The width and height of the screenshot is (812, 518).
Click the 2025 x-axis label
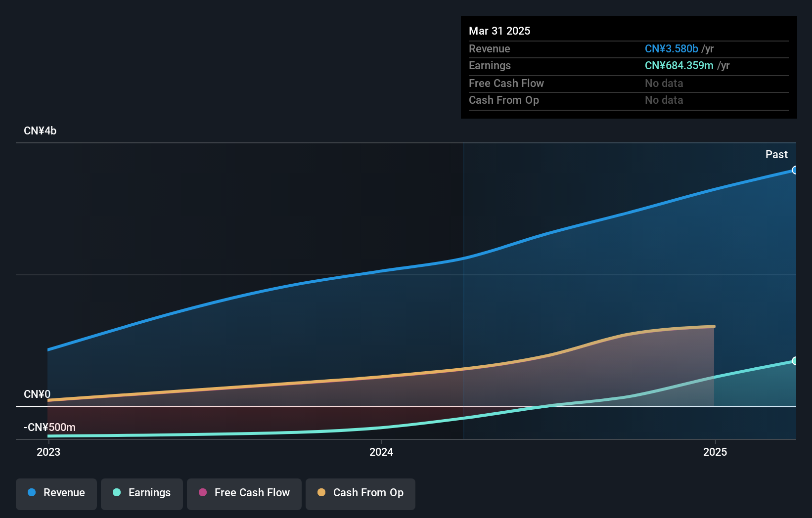pyautogui.click(x=715, y=452)
